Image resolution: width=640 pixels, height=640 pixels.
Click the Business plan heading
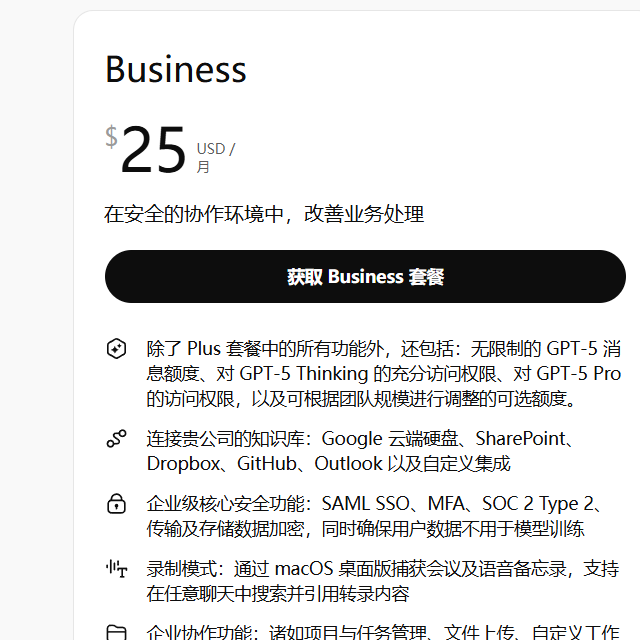pos(176,70)
